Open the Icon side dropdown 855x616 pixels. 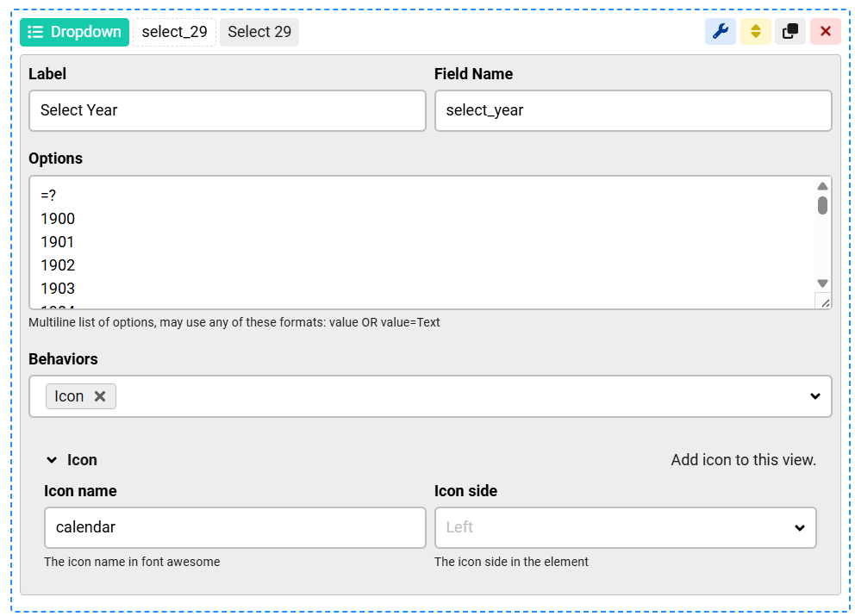click(626, 527)
